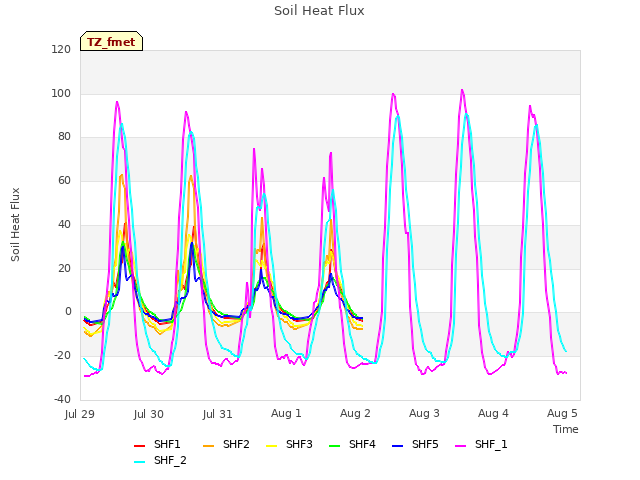This screenshot has height=480, width=640.
Task: Toggle the SHF_2 legend label
Action: (x=170, y=461)
